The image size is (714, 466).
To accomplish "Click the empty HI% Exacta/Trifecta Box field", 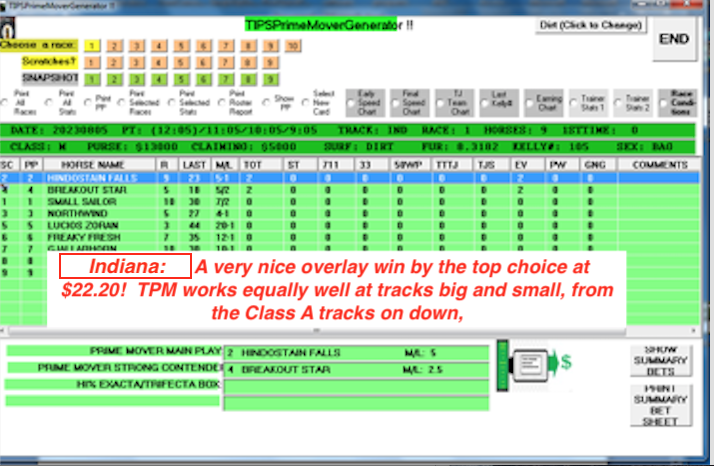I will (357, 386).
